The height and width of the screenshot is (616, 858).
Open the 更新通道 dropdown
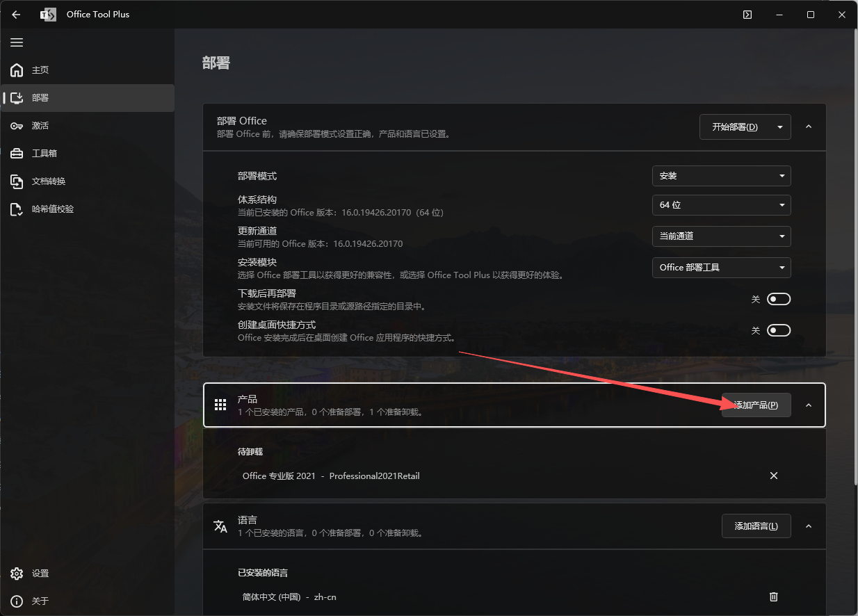point(721,236)
